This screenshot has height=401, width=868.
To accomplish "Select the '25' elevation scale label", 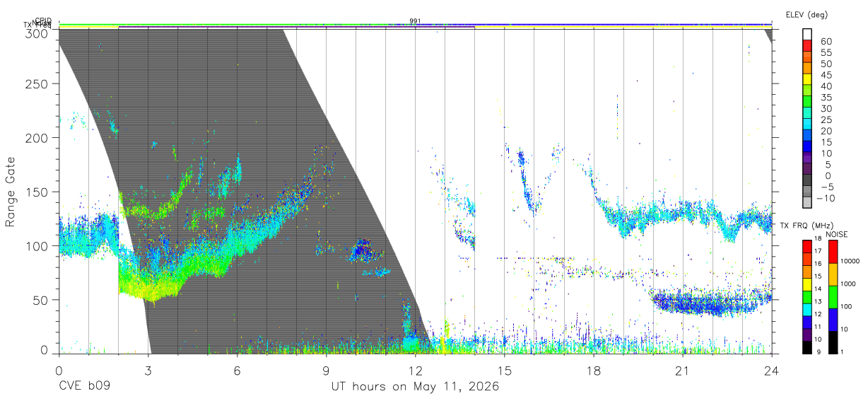I will (x=826, y=120).
